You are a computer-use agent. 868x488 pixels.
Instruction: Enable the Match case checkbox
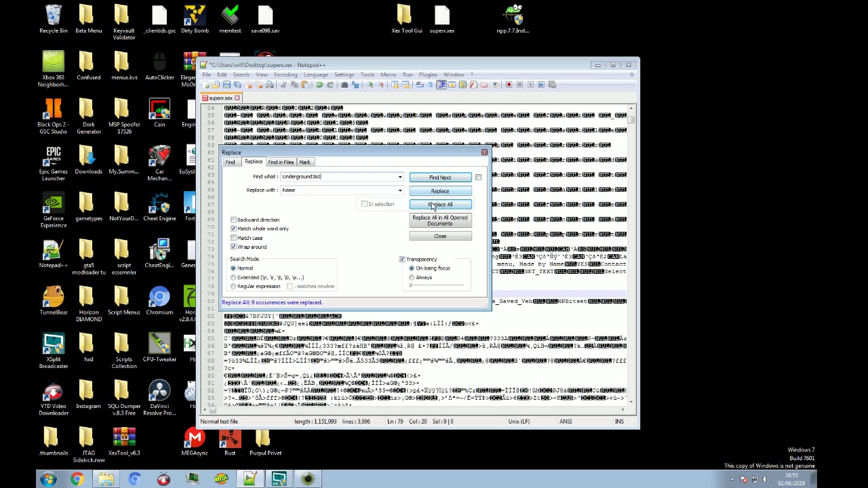click(233, 238)
